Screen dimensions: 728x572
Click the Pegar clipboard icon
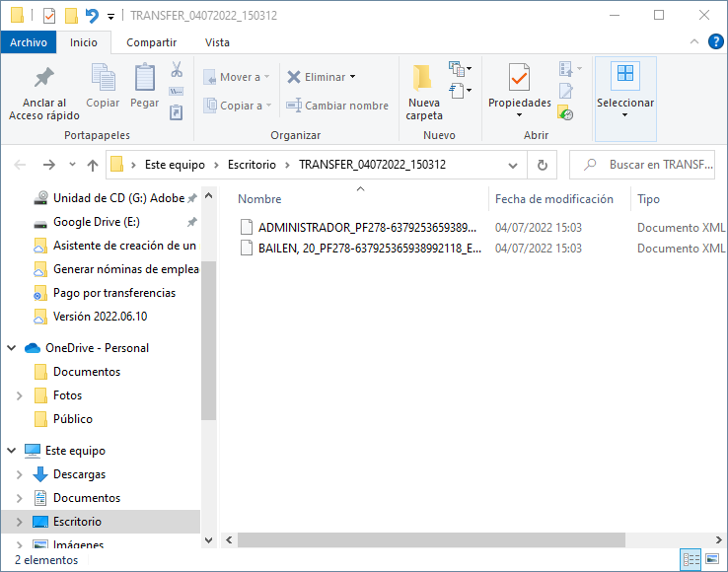[145, 77]
